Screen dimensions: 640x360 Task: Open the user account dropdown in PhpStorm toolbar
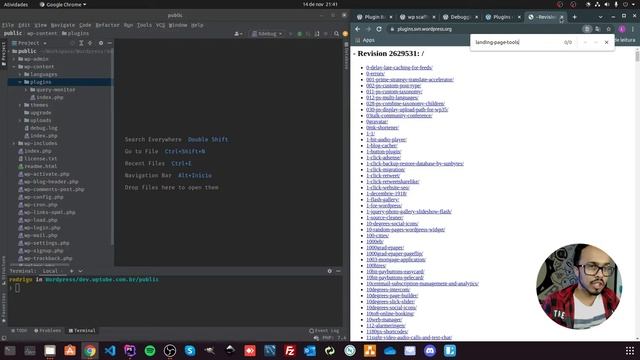click(x=238, y=34)
